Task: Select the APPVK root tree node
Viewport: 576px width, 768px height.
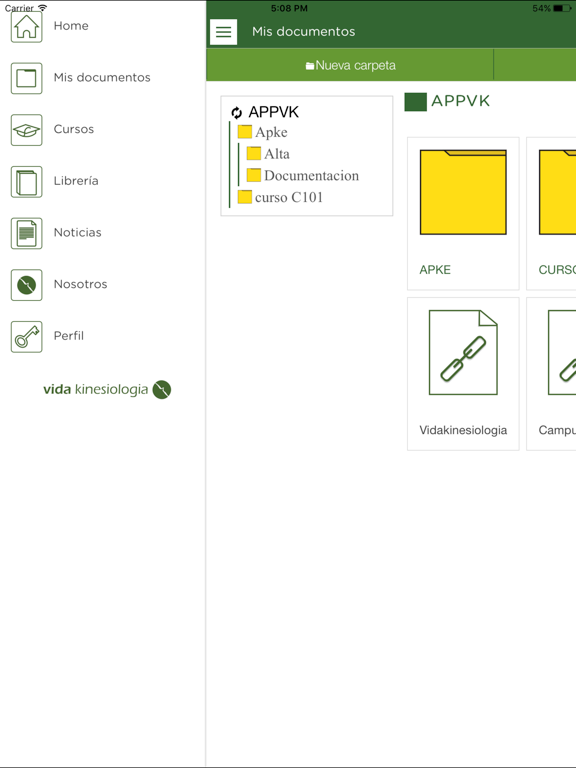Action: tap(273, 112)
